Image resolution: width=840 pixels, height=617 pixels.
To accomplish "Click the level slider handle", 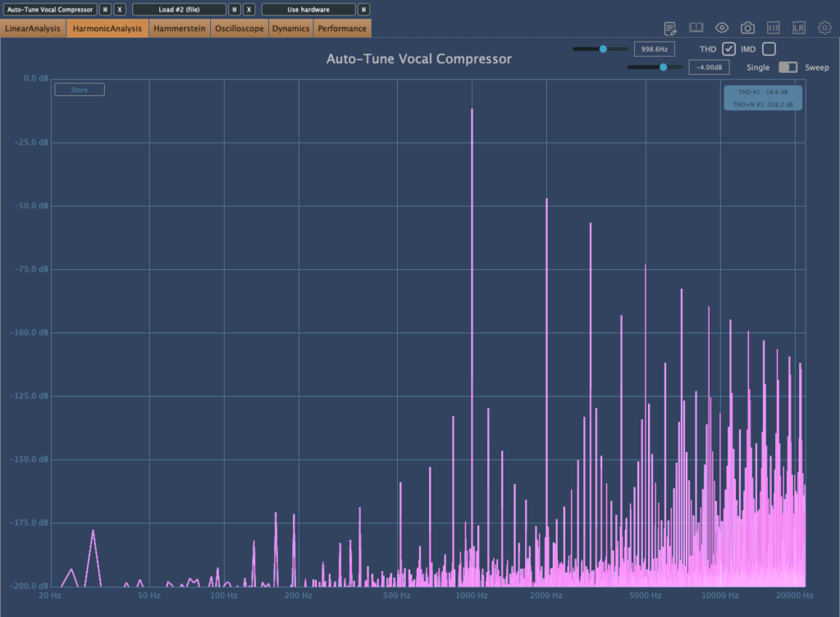I will click(x=663, y=67).
